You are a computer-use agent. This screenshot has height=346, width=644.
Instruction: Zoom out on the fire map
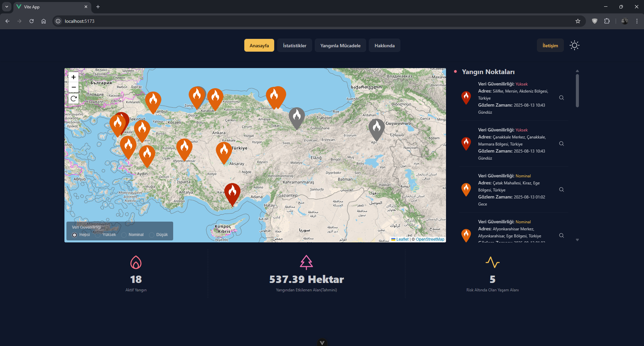click(x=73, y=87)
